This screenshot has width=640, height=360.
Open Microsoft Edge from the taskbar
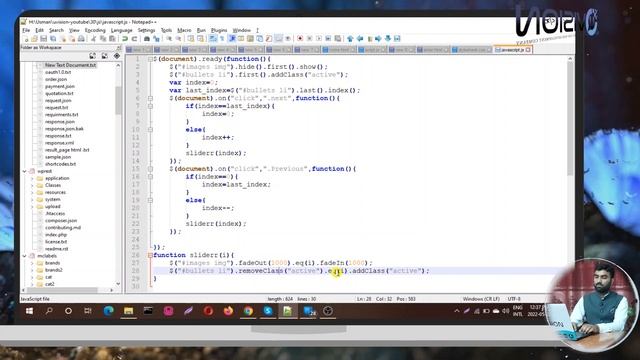pos(109,311)
